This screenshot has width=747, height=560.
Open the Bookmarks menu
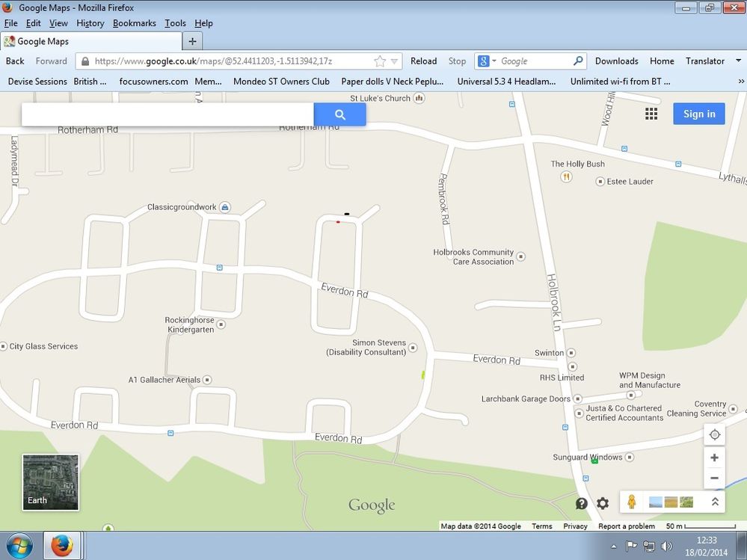coord(135,23)
